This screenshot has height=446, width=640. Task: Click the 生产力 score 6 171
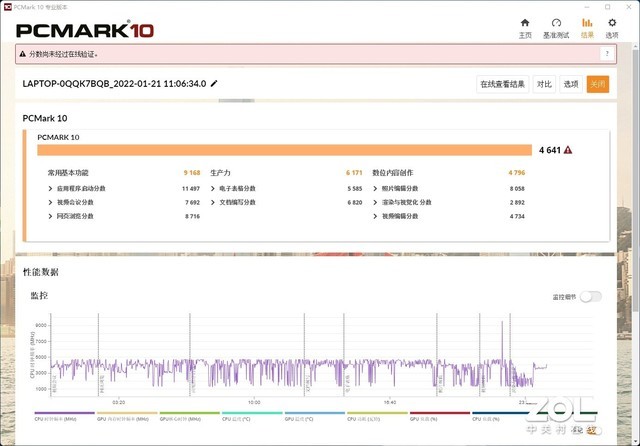[x=354, y=173]
